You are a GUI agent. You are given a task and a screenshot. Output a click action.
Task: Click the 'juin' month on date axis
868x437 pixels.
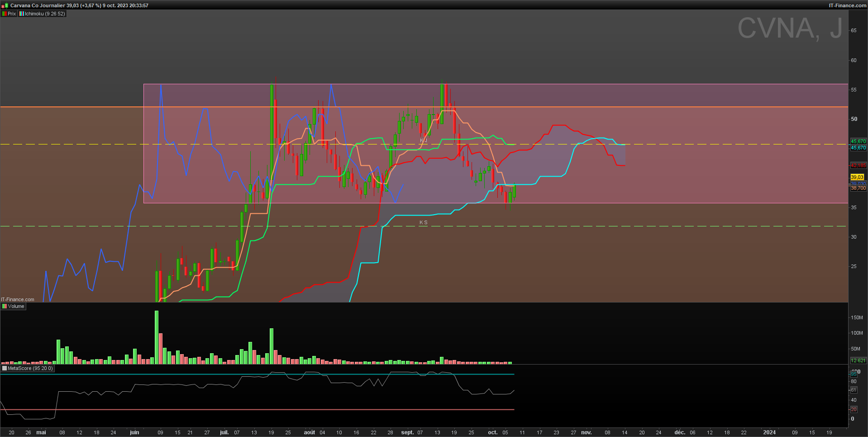click(x=134, y=432)
